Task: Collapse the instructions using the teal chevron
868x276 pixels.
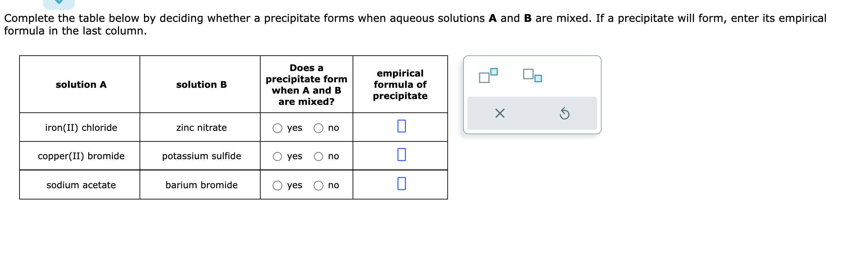Action: click(59, 2)
